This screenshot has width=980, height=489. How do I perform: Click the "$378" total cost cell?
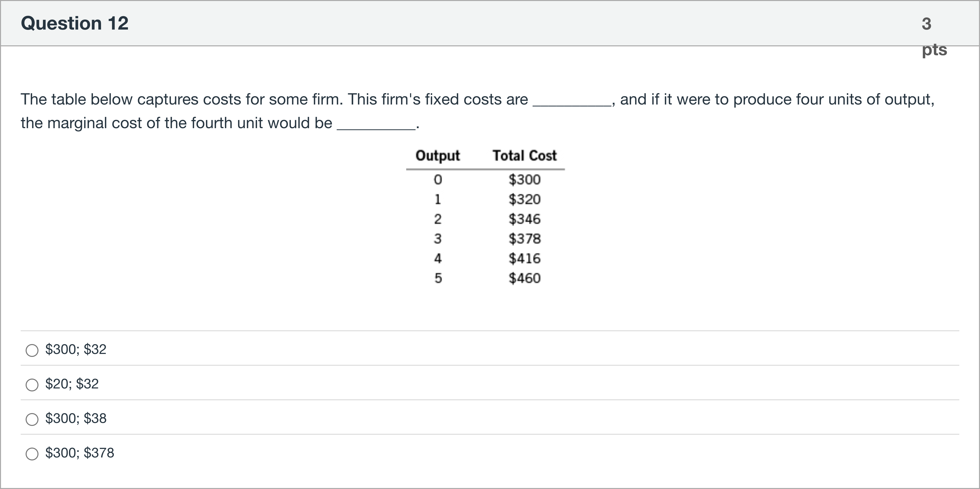point(525,239)
